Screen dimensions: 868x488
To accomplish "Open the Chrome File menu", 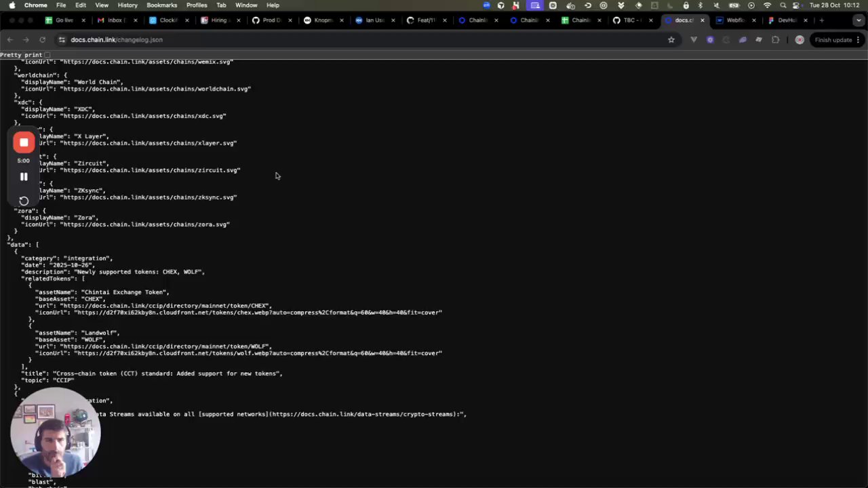I will (61, 5).
